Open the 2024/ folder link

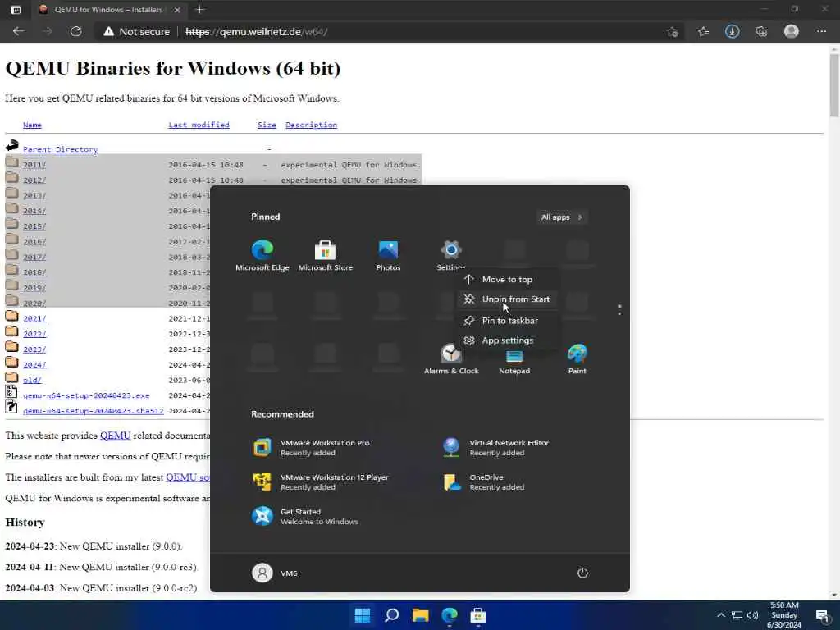[34, 365]
